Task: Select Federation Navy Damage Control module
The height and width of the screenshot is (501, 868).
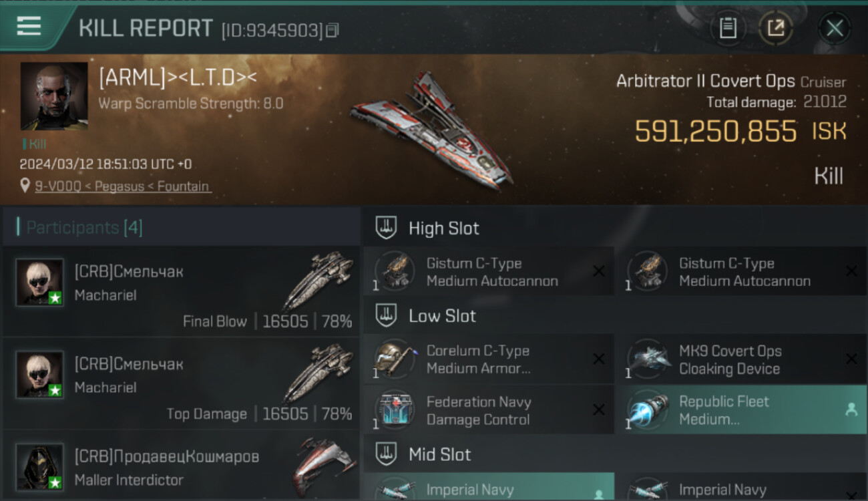Action: coord(489,409)
